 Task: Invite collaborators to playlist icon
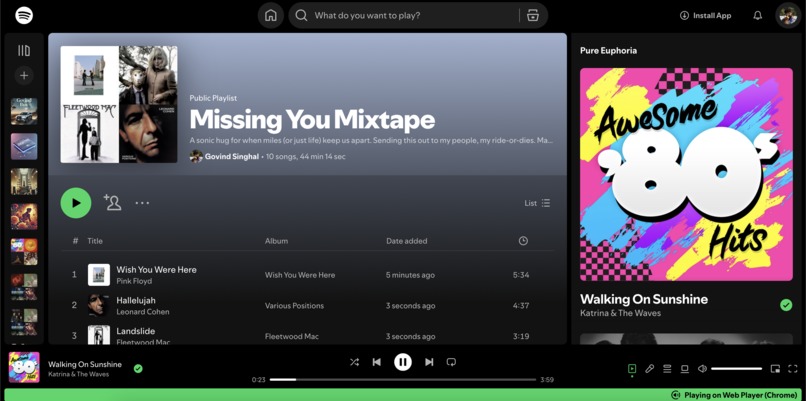[112, 203]
